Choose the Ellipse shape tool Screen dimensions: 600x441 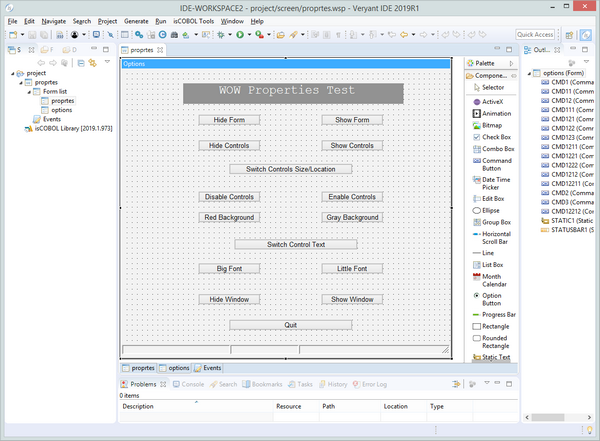tap(491, 211)
